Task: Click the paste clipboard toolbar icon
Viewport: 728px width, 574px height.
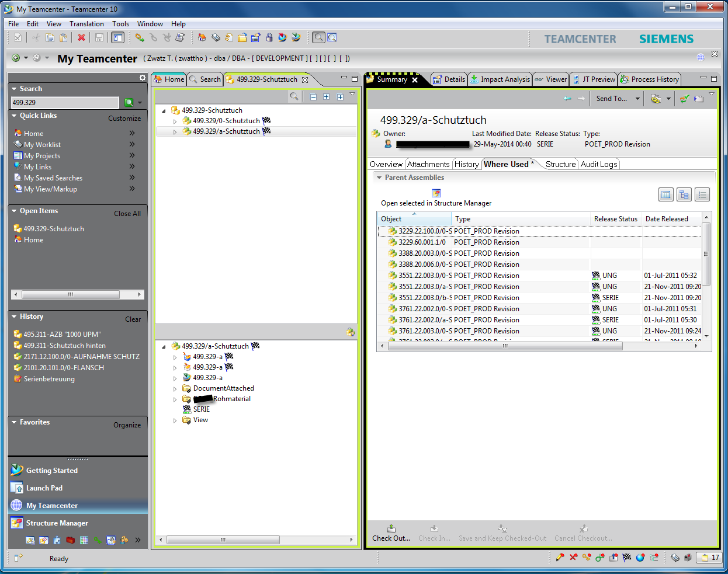Action: click(63, 37)
